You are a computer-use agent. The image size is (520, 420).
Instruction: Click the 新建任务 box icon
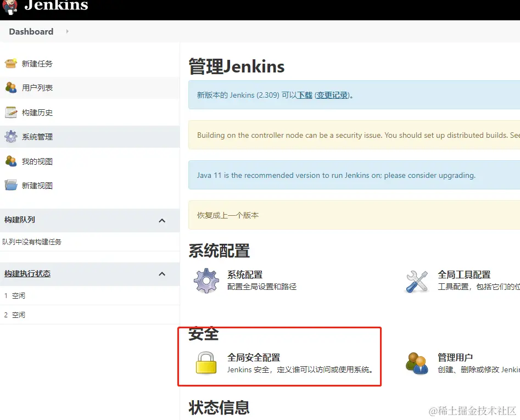coord(11,63)
